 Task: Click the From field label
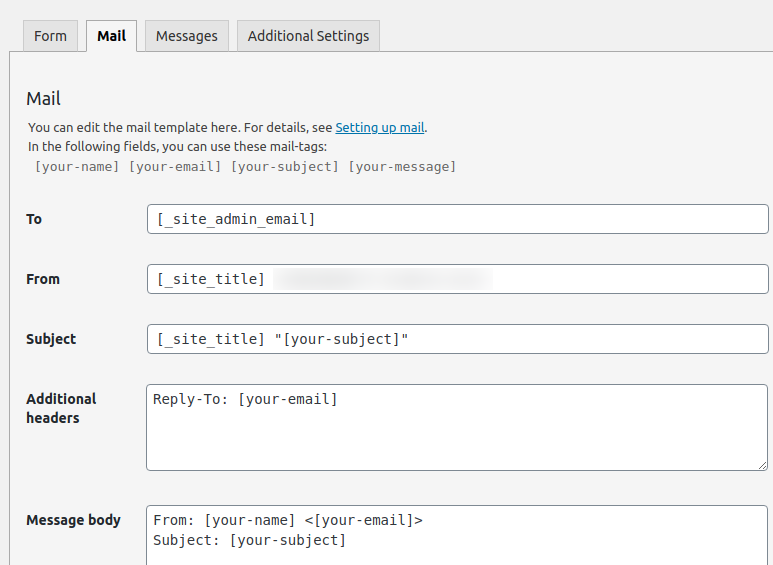coord(43,279)
